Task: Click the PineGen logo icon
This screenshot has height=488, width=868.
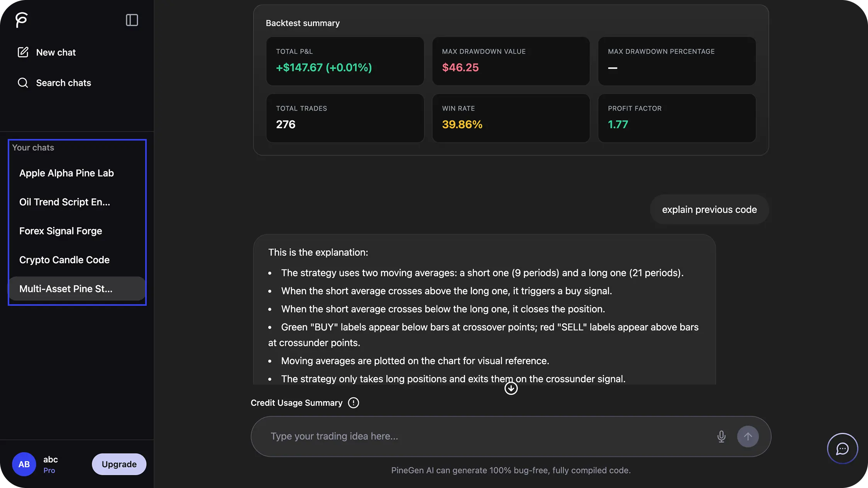Action: 22,20
